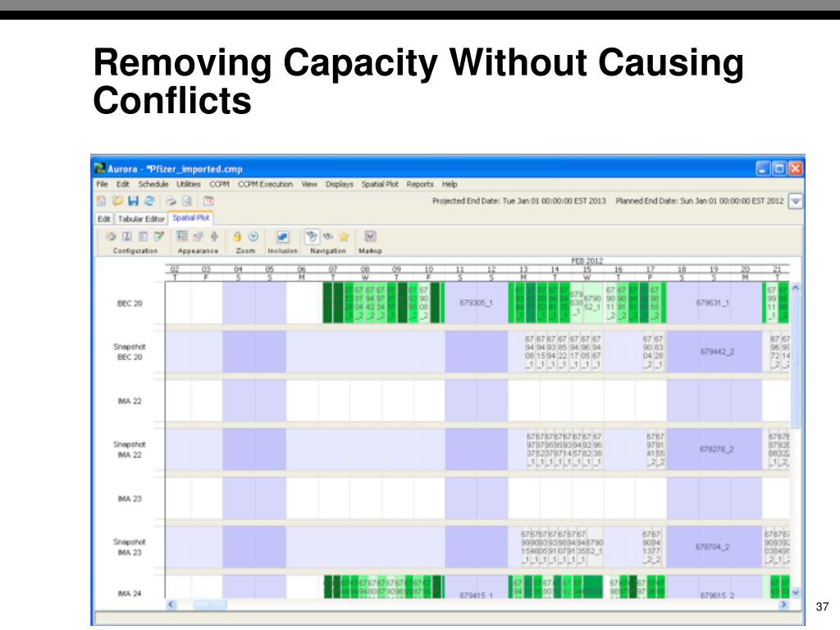Click the Planned End Date text

click(x=700, y=202)
